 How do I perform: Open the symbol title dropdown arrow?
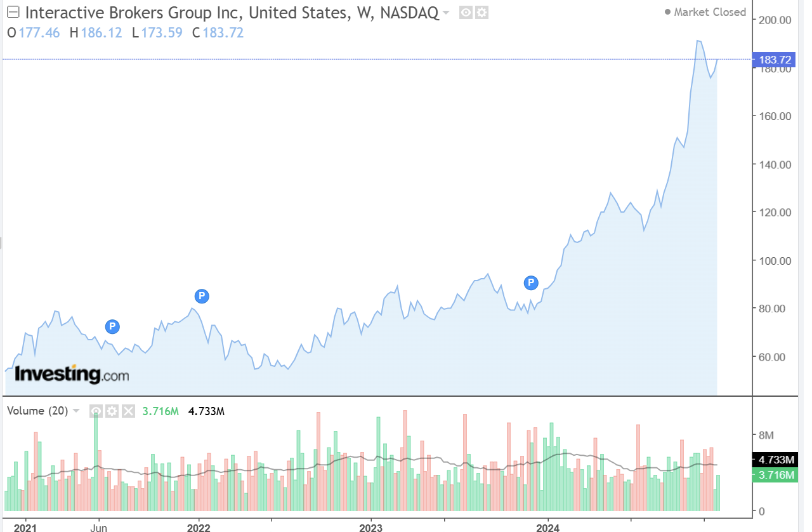pos(446,13)
